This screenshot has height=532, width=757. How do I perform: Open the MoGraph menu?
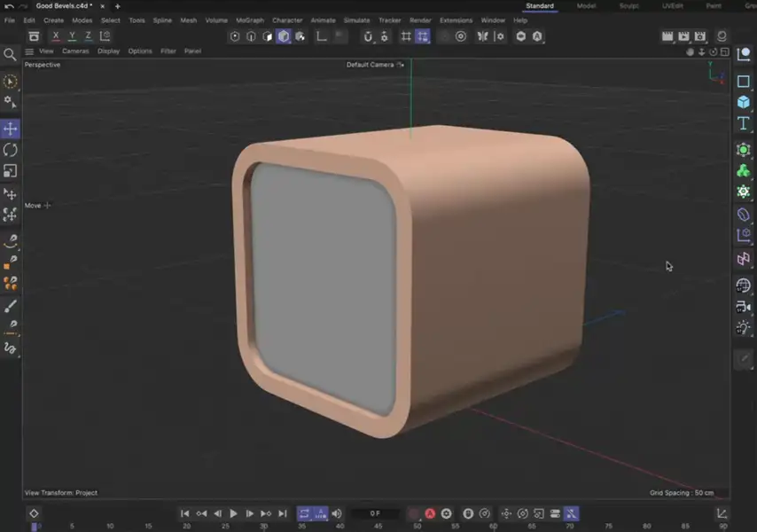[x=249, y=20]
